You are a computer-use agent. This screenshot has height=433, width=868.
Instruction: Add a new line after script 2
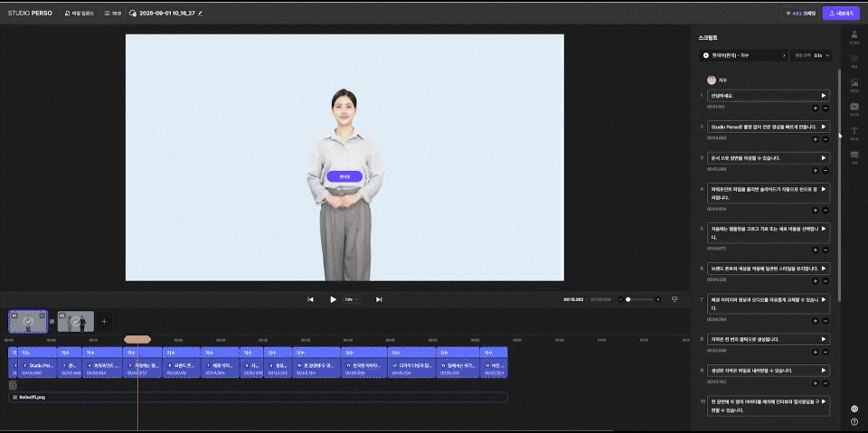[x=815, y=139]
